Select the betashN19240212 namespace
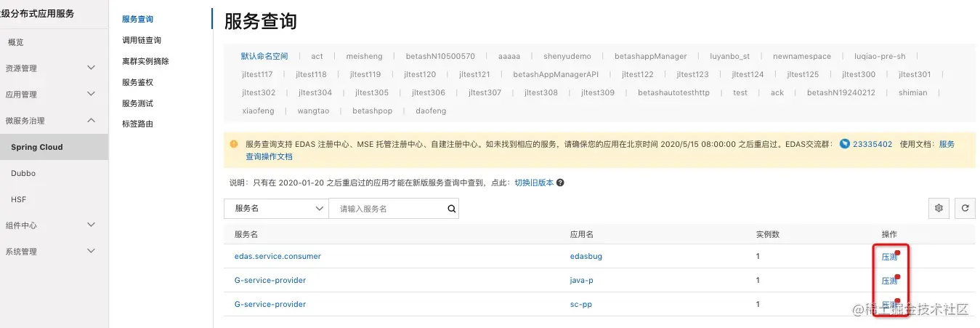 tap(841, 92)
